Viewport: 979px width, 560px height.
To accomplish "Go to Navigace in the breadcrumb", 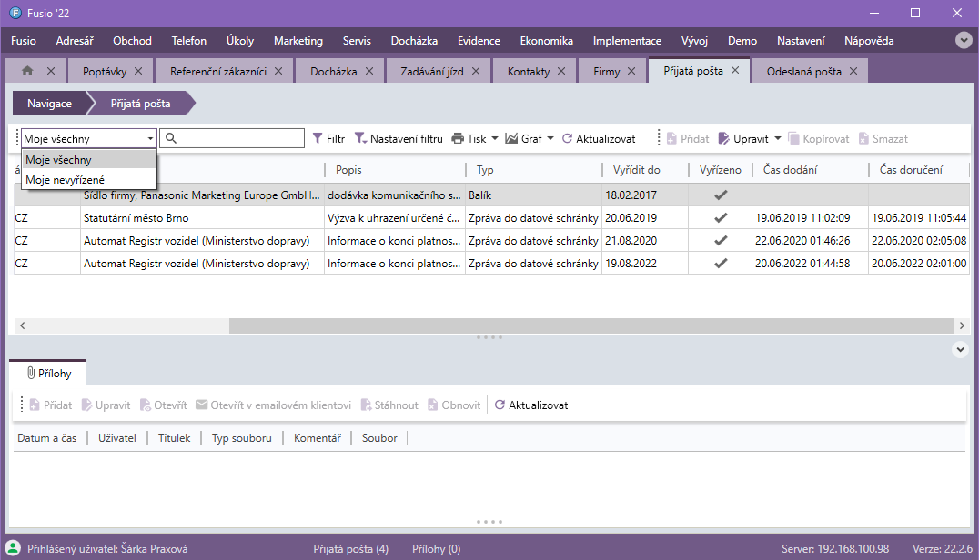I will point(49,104).
